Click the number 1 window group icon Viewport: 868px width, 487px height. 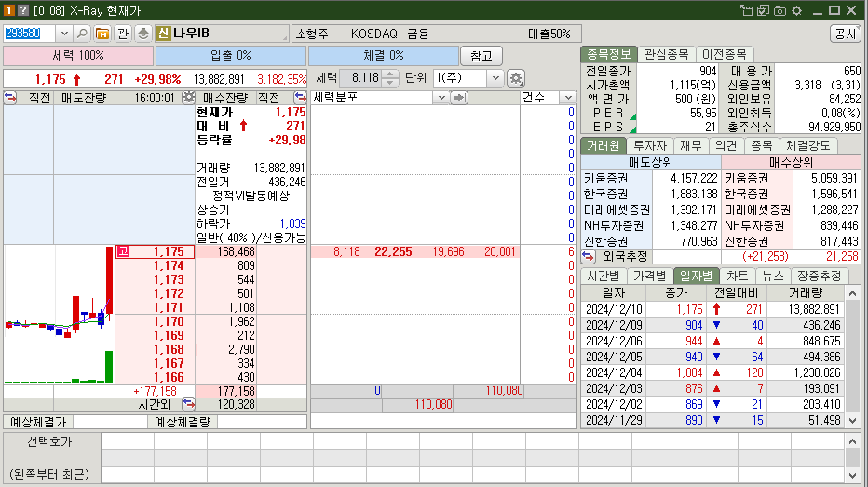coord(8,10)
